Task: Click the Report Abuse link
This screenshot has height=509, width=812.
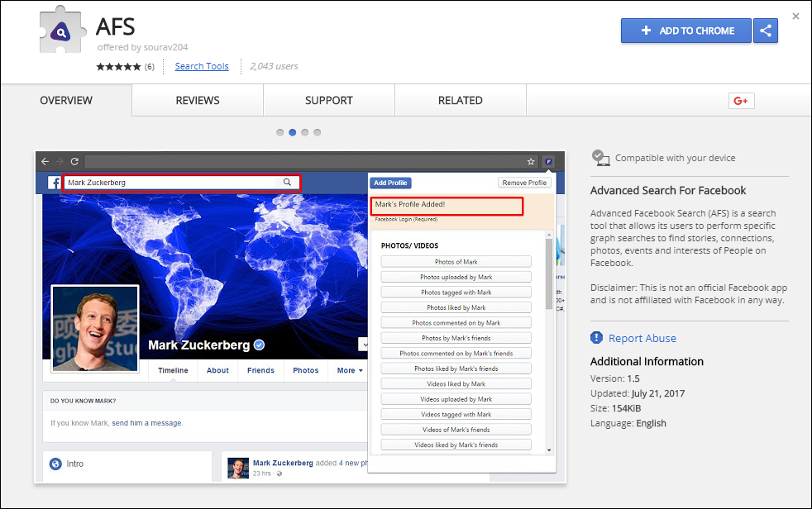Action: click(x=642, y=338)
